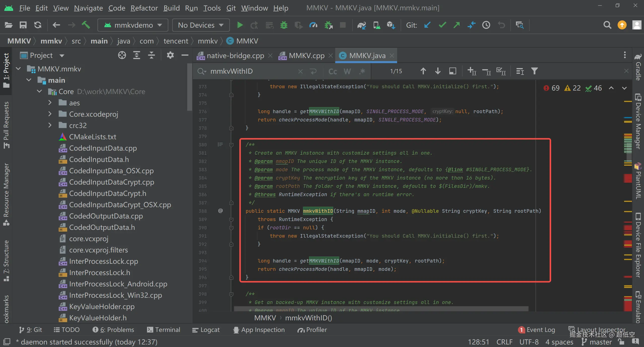The width and height of the screenshot is (644, 347).
Task: Toggle Match Case (Cc) in find bar
Action: [332, 71]
